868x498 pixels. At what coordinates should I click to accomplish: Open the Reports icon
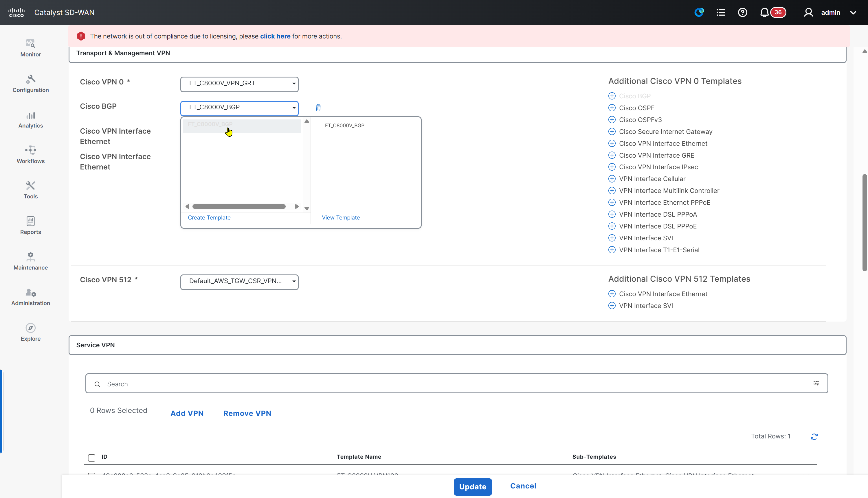coord(30,221)
